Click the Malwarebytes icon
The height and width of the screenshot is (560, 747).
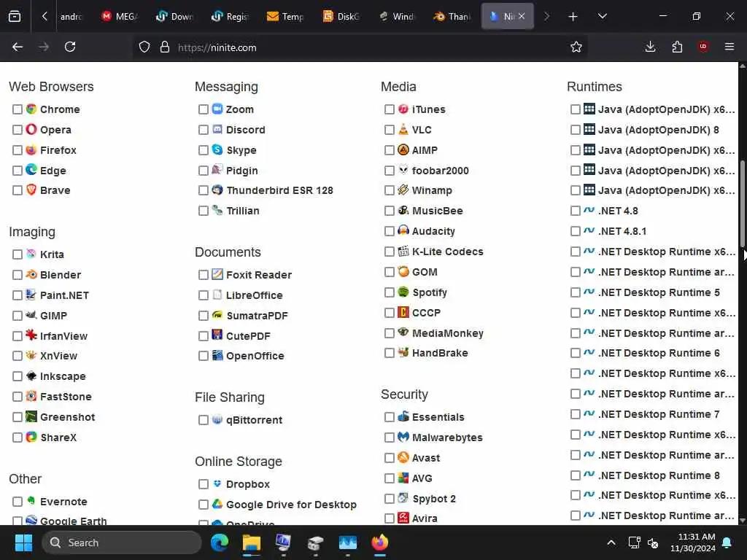click(x=403, y=437)
